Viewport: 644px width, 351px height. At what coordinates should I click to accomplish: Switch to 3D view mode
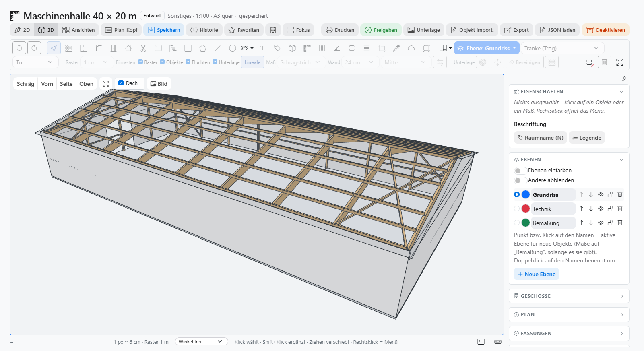click(x=46, y=30)
